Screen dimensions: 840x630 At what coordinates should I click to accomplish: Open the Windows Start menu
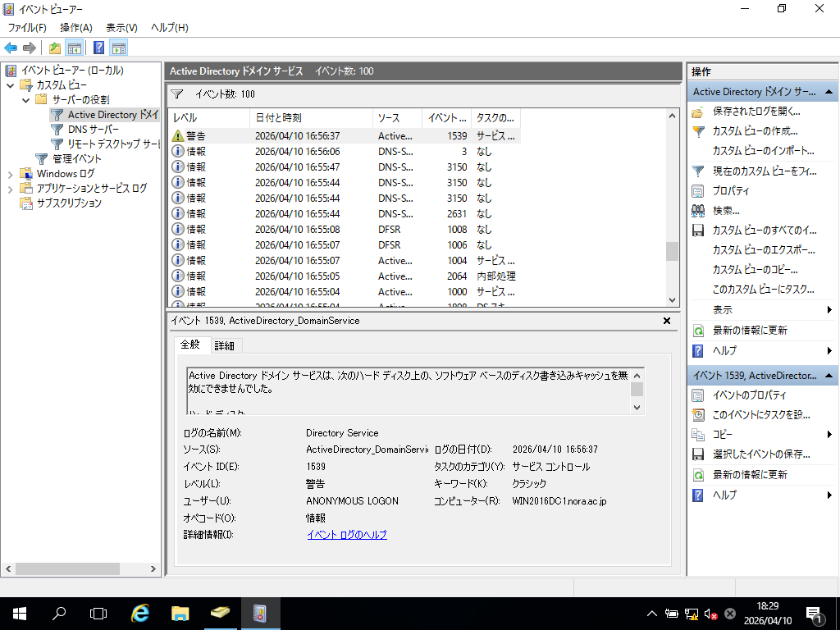click(20, 614)
